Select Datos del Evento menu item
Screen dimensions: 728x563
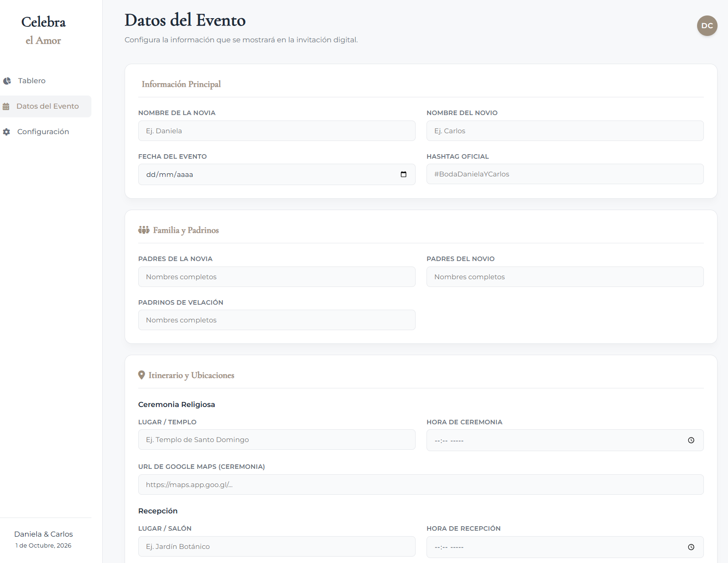click(45, 106)
